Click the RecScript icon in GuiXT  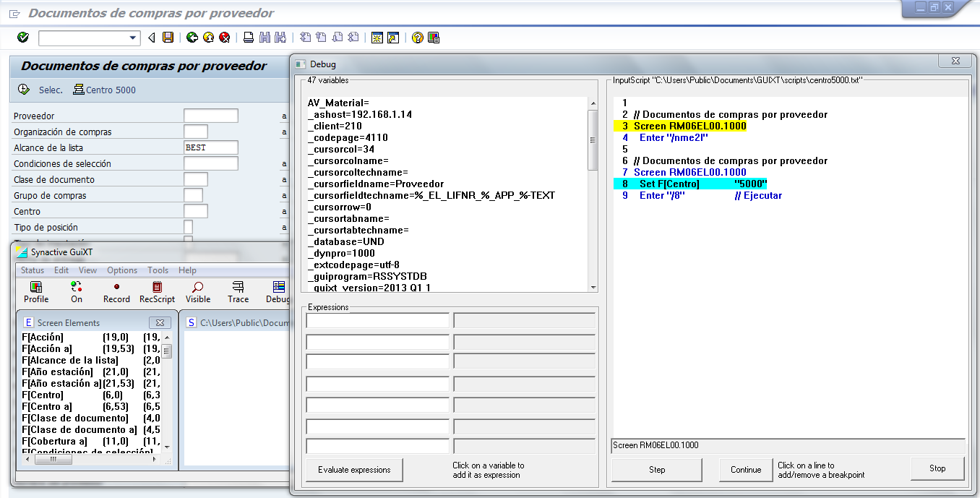tap(157, 292)
